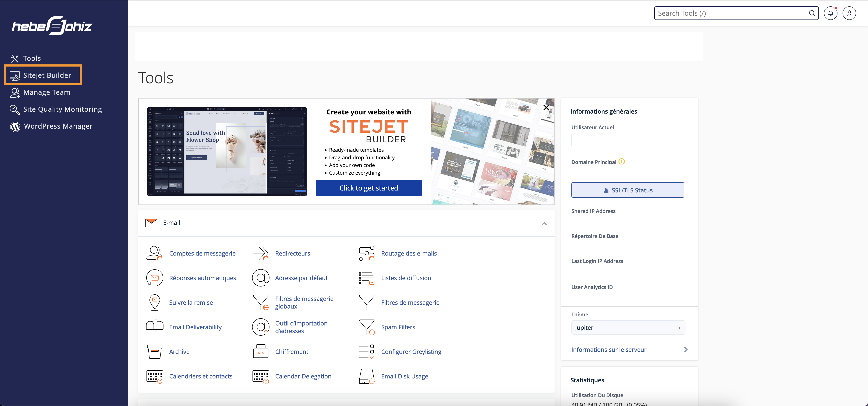This screenshot has height=406, width=868.
Task: Click Filtres de messagerie globaux funnel icon
Action: coord(261,302)
